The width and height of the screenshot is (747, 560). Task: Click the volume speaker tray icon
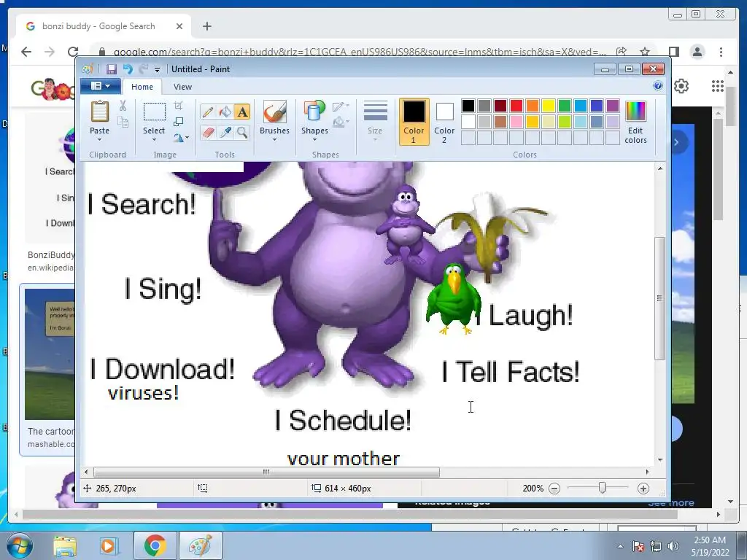coord(673,546)
